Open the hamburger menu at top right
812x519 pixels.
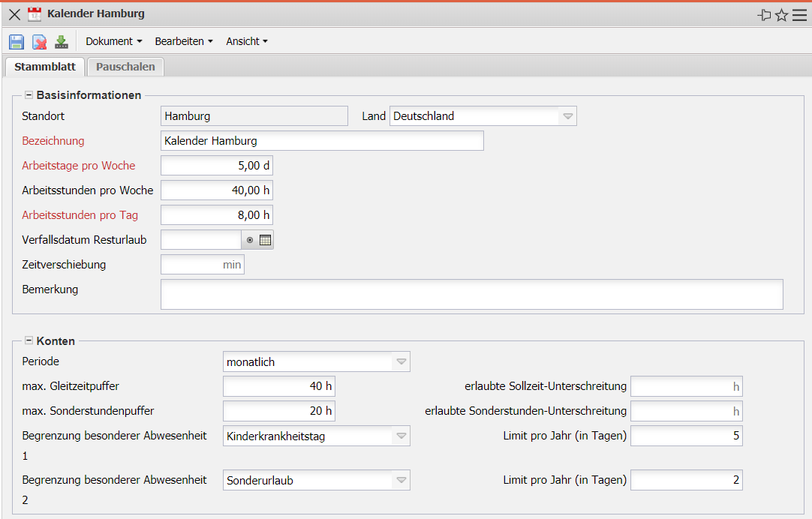click(799, 15)
